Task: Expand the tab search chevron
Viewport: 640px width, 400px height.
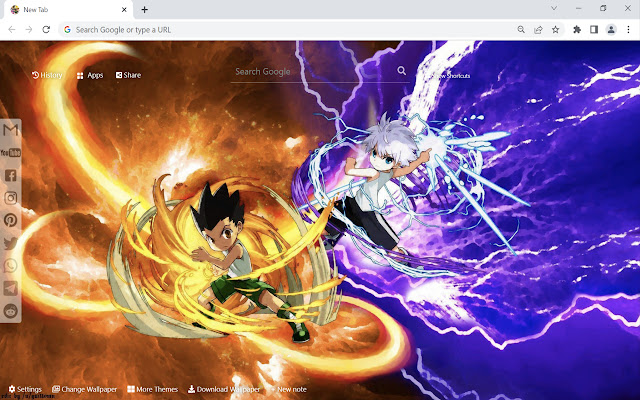Action: coord(554,8)
